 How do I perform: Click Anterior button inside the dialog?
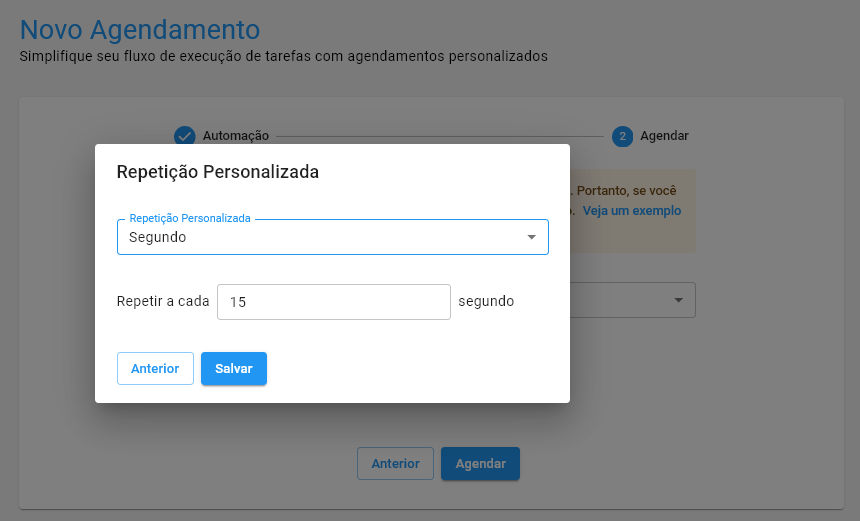[155, 369]
